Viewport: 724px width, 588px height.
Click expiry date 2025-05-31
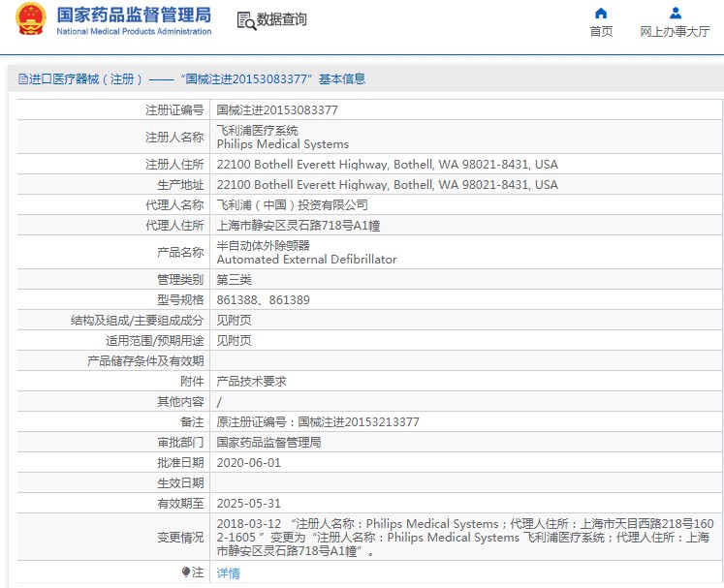248,503
